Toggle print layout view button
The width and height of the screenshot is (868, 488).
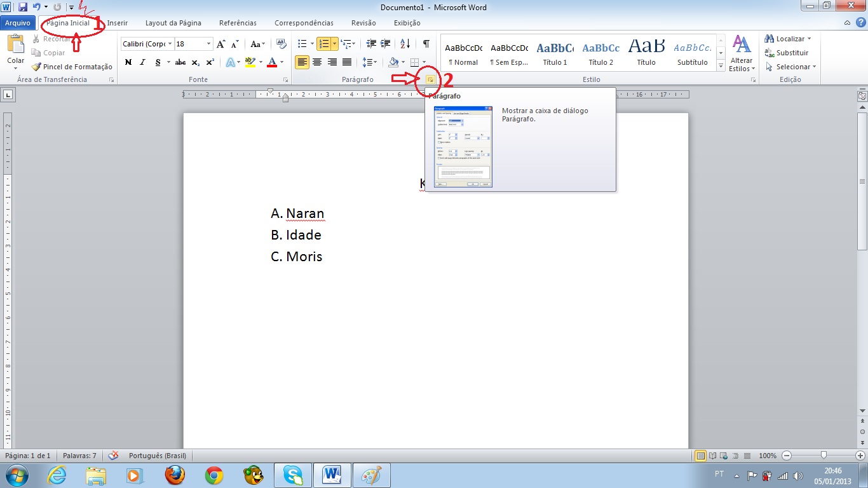(700, 456)
